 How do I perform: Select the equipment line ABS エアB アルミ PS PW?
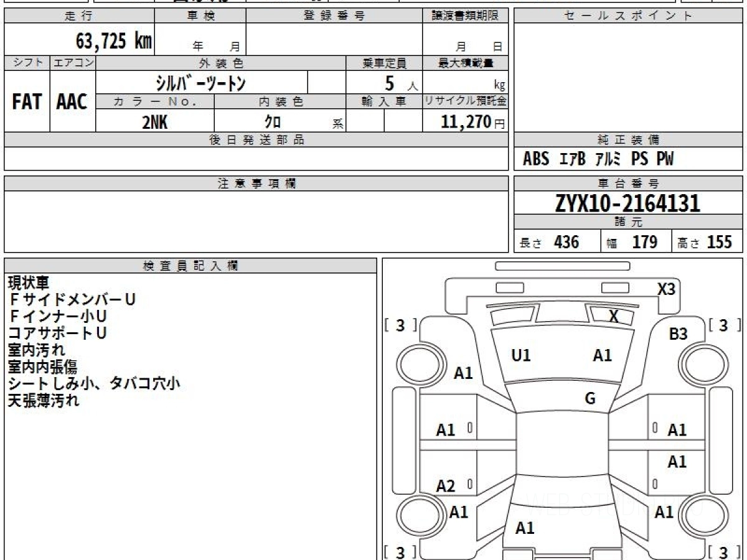coord(598,159)
